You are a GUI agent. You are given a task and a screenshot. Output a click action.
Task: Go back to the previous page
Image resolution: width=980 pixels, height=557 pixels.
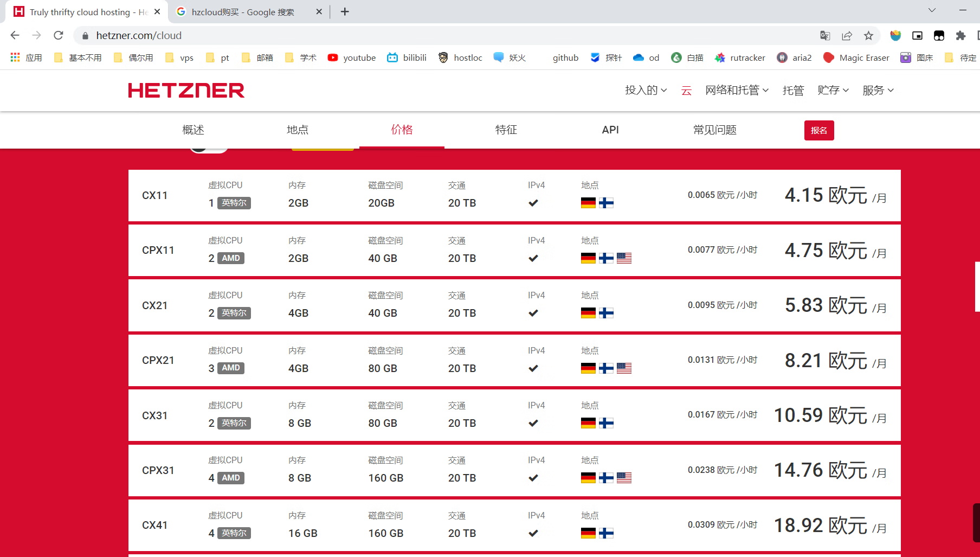click(x=15, y=35)
